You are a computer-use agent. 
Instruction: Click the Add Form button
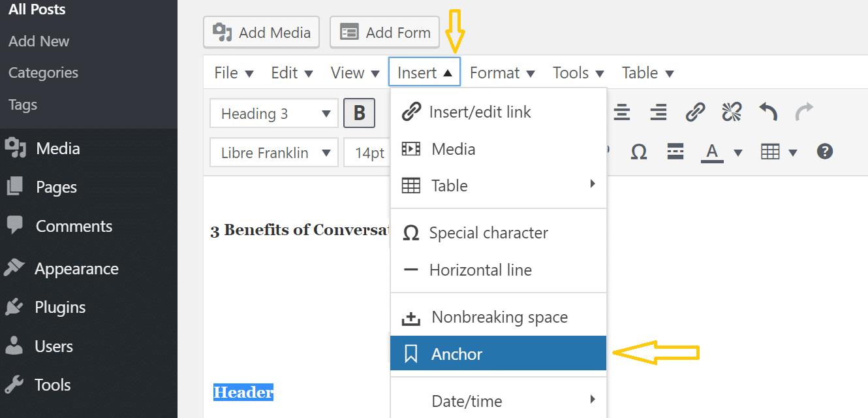point(384,33)
